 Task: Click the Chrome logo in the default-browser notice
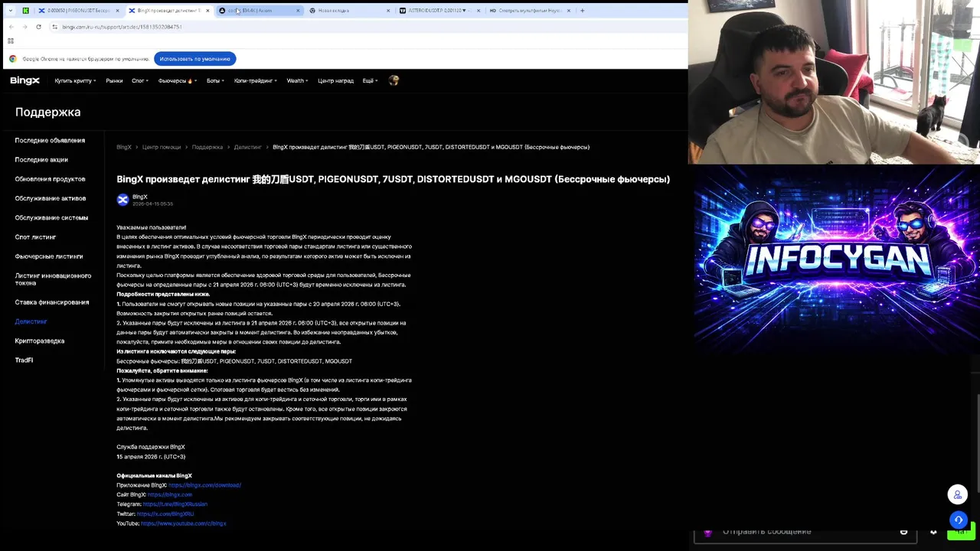tap(13, 59)
